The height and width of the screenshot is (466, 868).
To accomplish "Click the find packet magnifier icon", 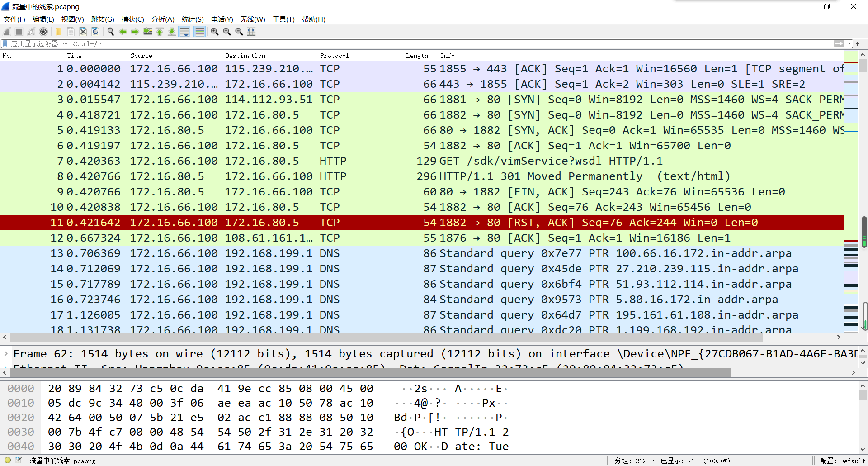I will pyautogui.click(x=111, y=32).
